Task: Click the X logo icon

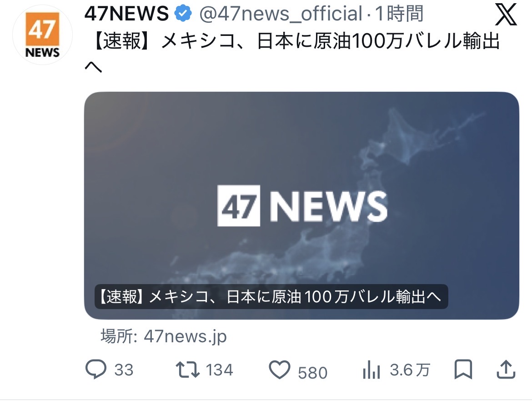Action: 506,15
